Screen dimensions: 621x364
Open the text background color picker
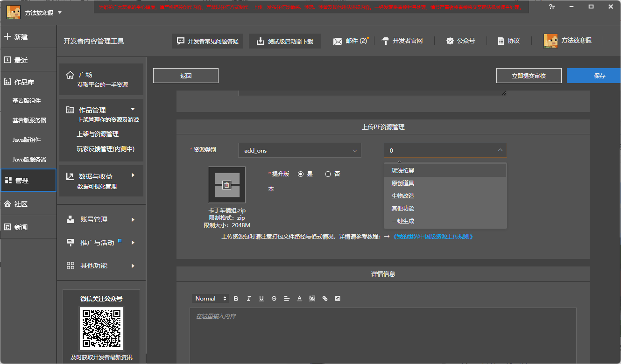coord(312,299)
